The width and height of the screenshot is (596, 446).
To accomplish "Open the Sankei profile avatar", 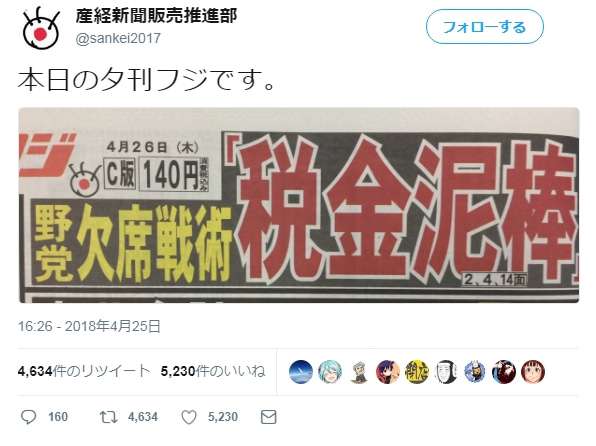I will [40, 30].
